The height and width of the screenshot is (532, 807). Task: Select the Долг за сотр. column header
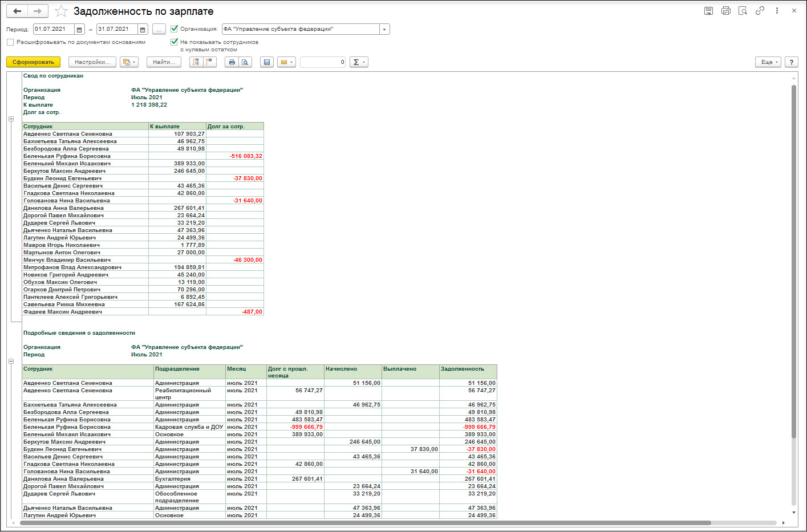[235, 127]
